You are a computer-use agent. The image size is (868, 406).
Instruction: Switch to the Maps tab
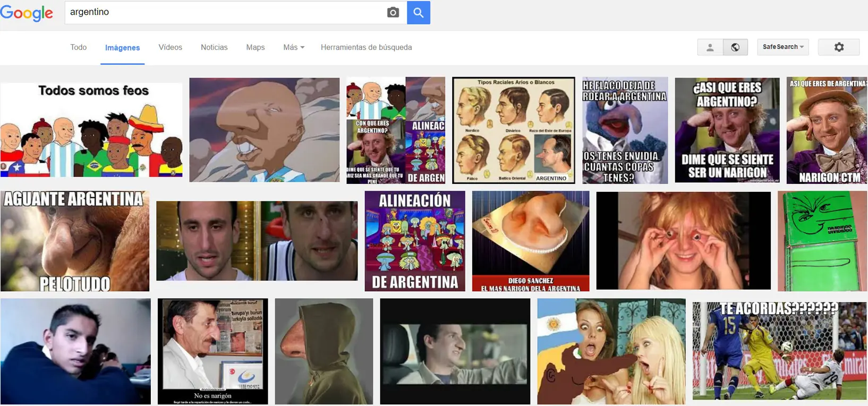pyautogui.click(x=256, y=47)
